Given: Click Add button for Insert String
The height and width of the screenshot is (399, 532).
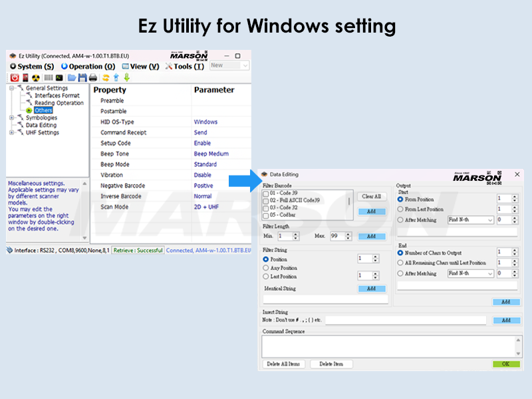Looking at the screenshot, I should pyautogui.click(x=506, y=321).
